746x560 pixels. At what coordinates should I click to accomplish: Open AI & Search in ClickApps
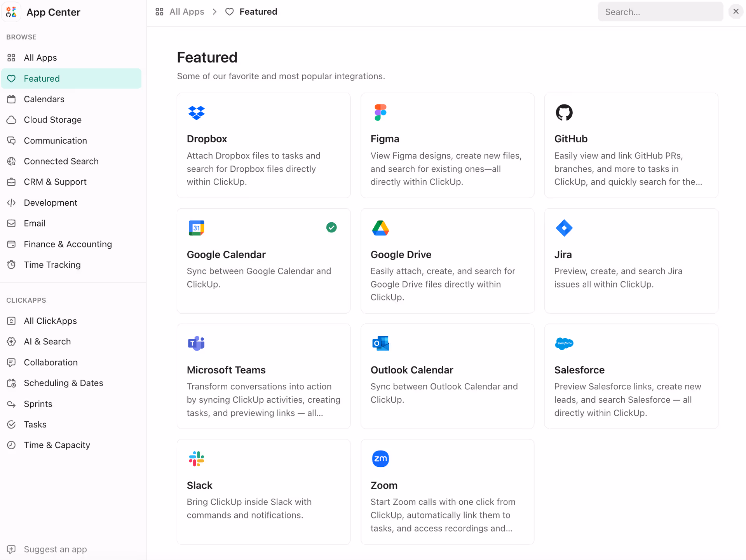[x=47, y=342]
